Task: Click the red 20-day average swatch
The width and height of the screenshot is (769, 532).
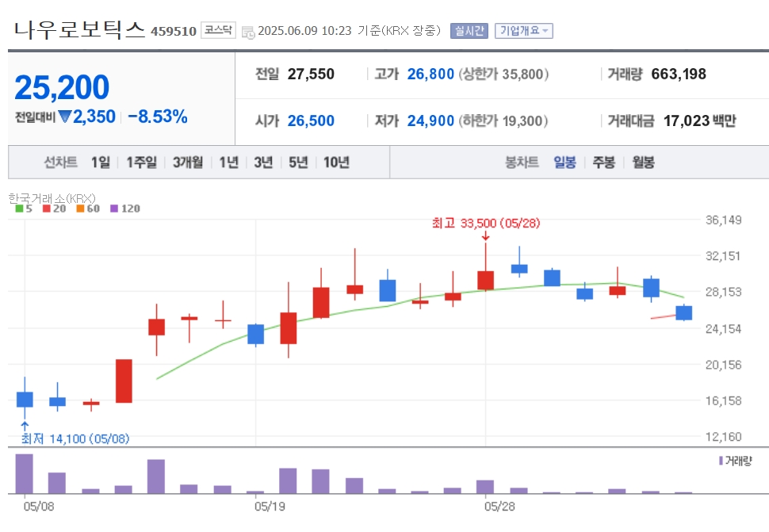Action: tap(47, 209)
